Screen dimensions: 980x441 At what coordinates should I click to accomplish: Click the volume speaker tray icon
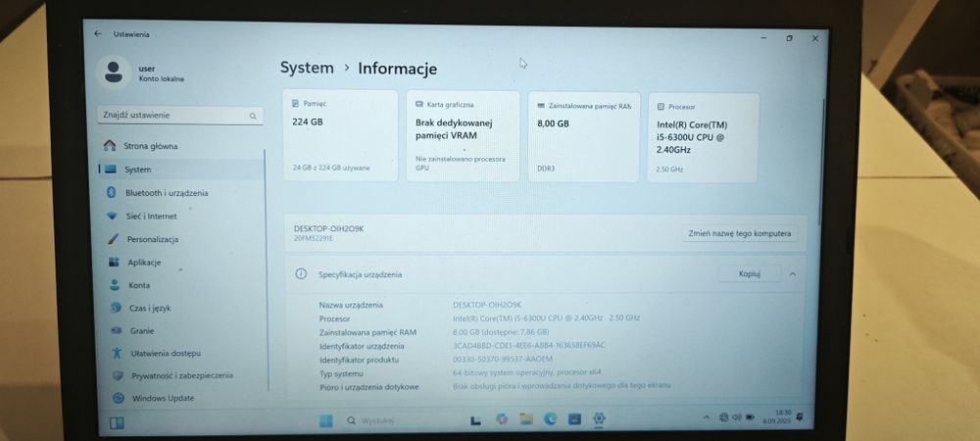tap(736, 416)
